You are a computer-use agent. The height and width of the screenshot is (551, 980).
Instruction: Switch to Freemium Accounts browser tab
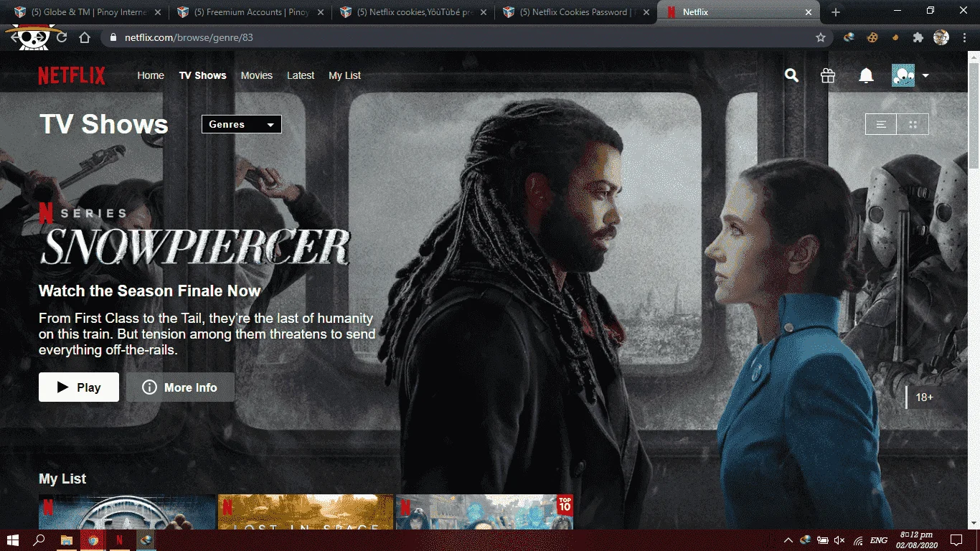pyautogui.click(x=250, y=12)
